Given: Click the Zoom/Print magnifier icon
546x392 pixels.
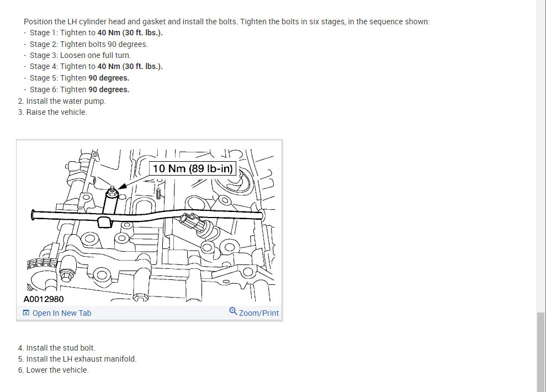Looking at the screenshot, I should [233, 311].
